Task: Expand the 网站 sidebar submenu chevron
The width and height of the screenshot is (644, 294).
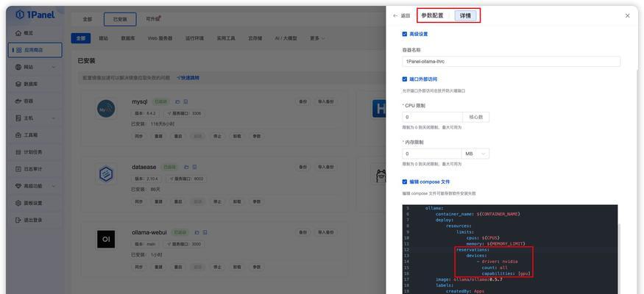Action: point(54,67)
